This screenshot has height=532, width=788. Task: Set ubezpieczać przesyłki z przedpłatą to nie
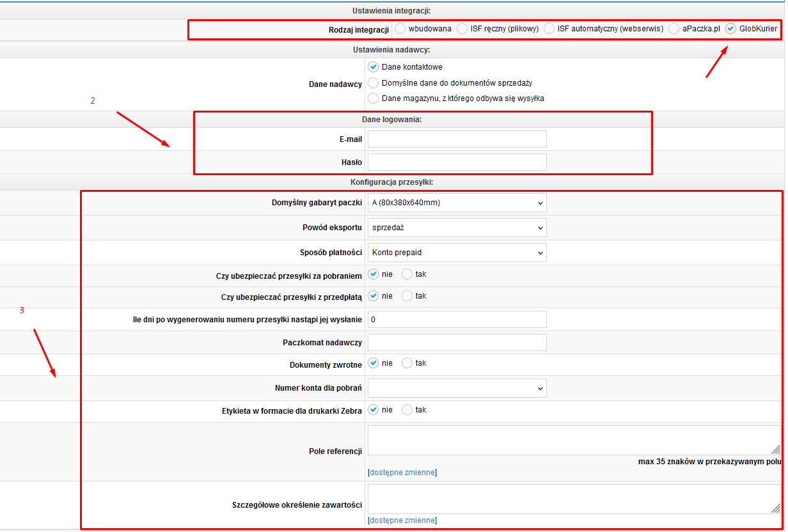click(x=374, y=296)
